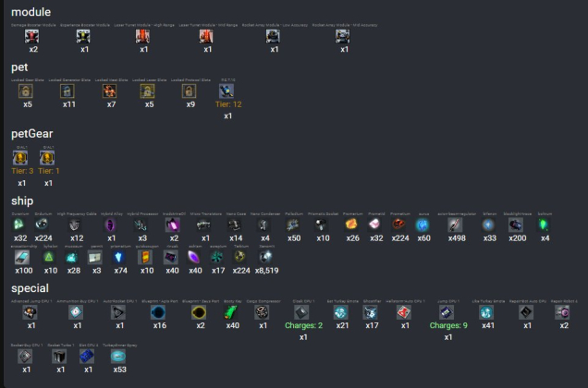
Task: Click the 'module' section heading
Action: pyautogui.click(x=31, y=12)
